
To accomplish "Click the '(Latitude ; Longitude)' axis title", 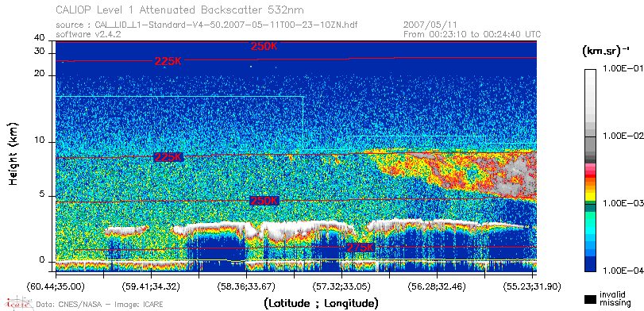I will [321, 304].
